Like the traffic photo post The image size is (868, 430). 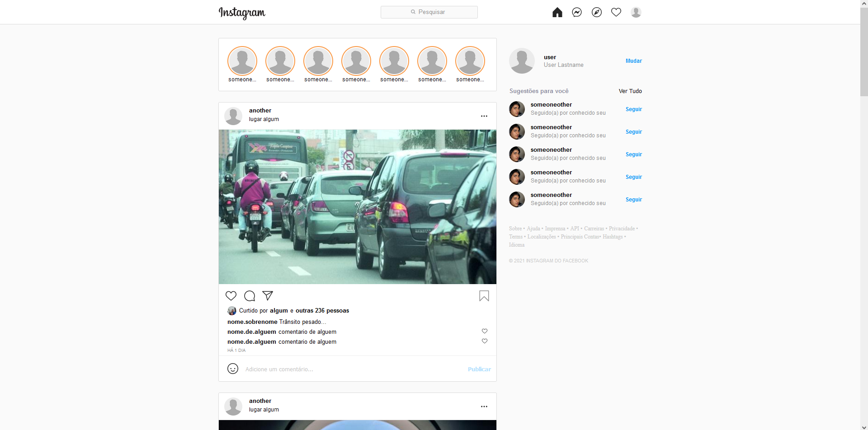point(231,296)
